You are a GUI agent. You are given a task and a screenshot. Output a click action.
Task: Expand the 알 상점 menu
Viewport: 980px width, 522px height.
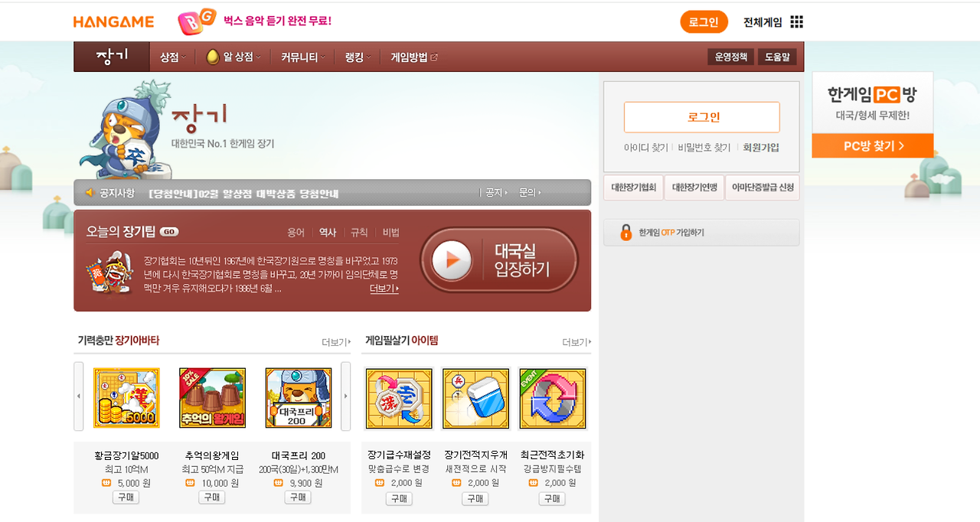(x=233, y=57)
